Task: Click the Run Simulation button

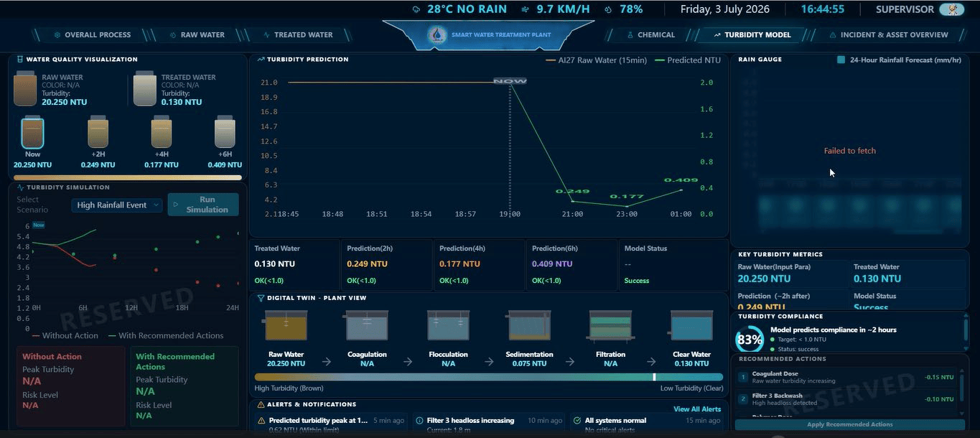Action: click(203, 205)
